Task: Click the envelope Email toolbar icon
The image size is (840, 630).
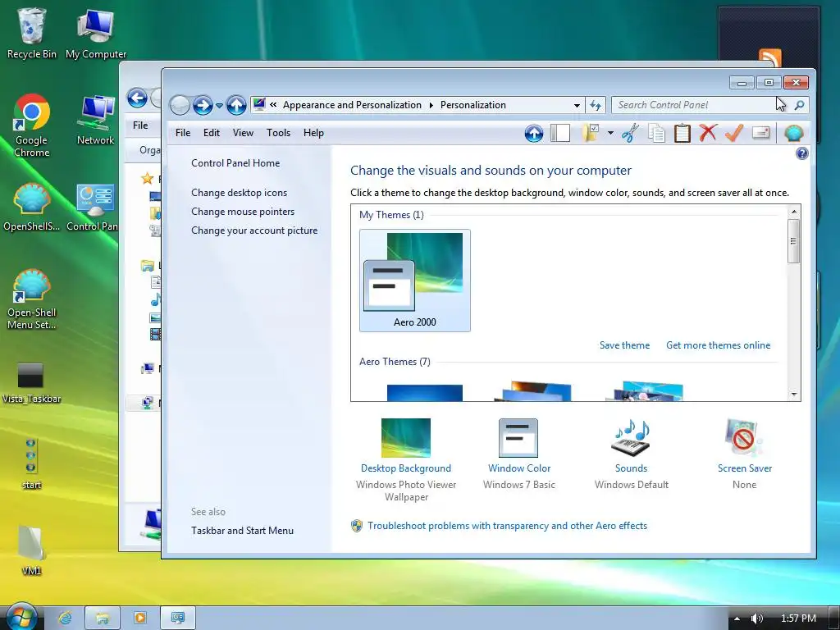Action: click(760, 132)
